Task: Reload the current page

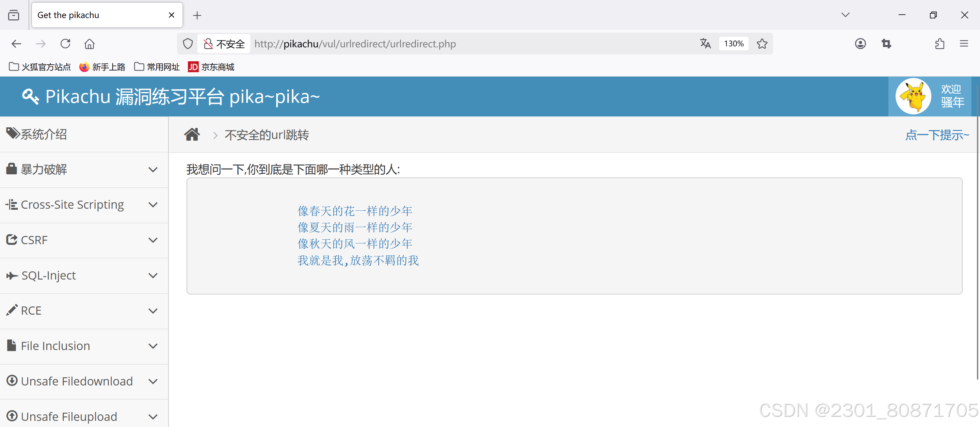Action: pyautogui.click(x=65, y=44)
